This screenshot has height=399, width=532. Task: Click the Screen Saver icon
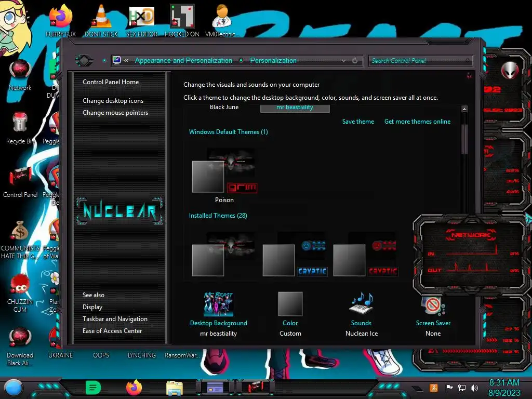[x=433, y=304]
